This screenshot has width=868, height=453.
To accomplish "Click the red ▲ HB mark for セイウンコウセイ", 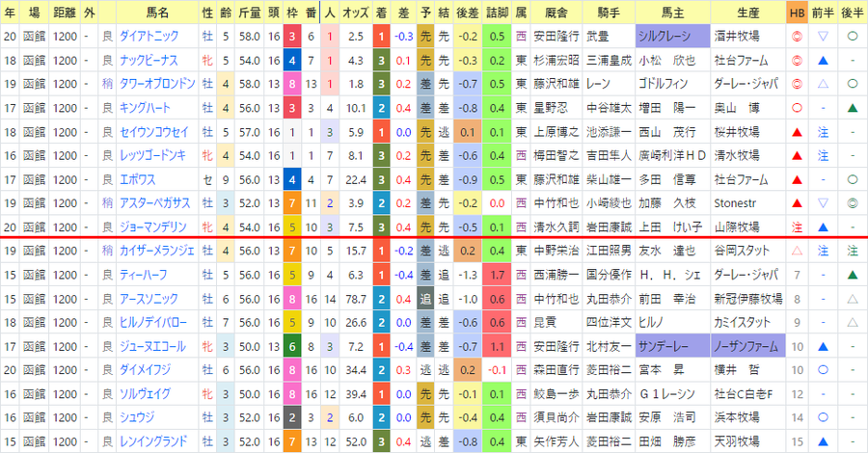I will coord(798,132).
